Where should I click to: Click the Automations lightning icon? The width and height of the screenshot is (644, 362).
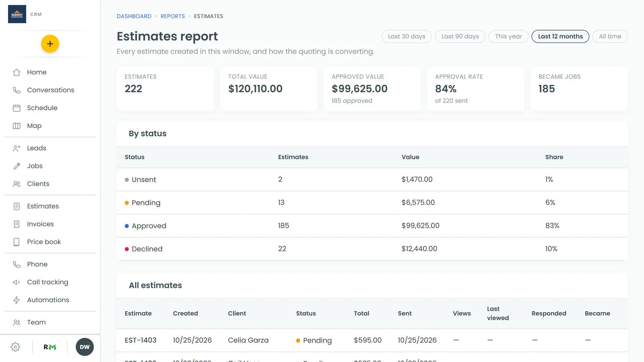17,300
